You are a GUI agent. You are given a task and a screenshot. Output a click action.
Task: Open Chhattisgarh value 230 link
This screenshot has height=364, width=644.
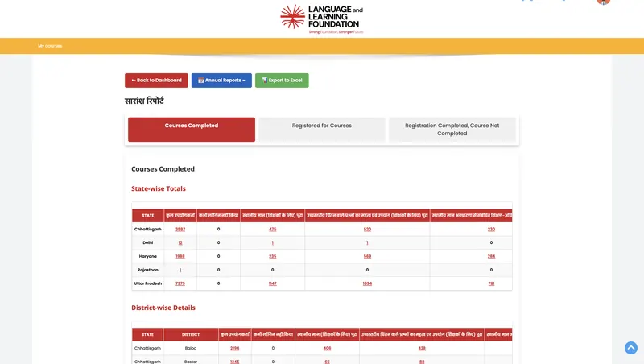491,230
